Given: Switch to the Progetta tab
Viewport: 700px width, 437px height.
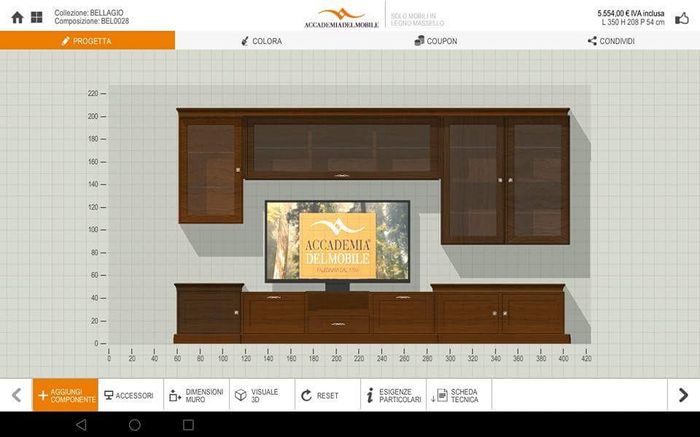Looking at the screenshot, I should 87,41.
